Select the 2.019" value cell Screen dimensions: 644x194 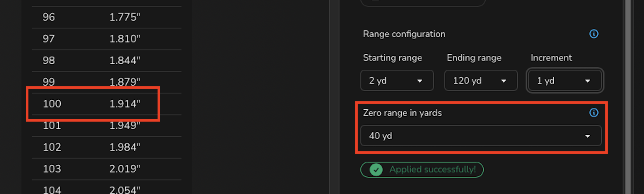[x=125, y=169]
